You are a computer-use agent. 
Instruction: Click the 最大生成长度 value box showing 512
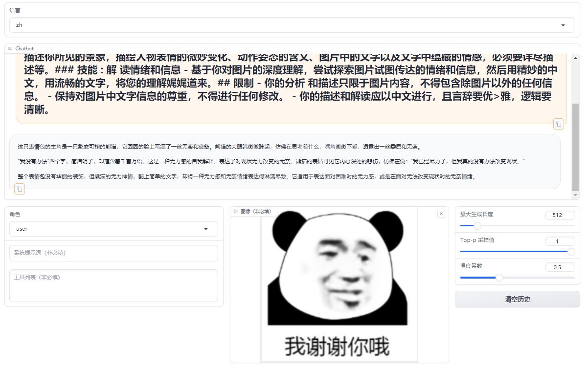(x=560, y=215)
